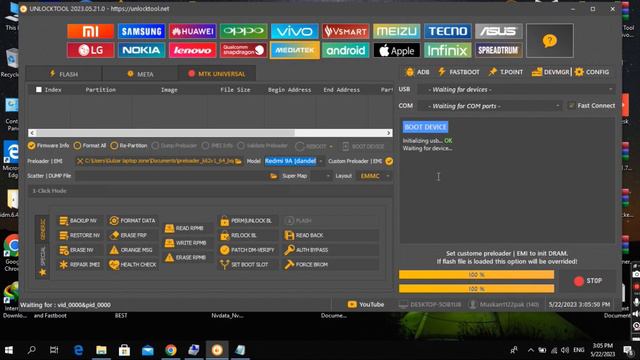Screen dimensions: 640x360
Task: Open the Super Map dropdown
Action: (321, 176)
